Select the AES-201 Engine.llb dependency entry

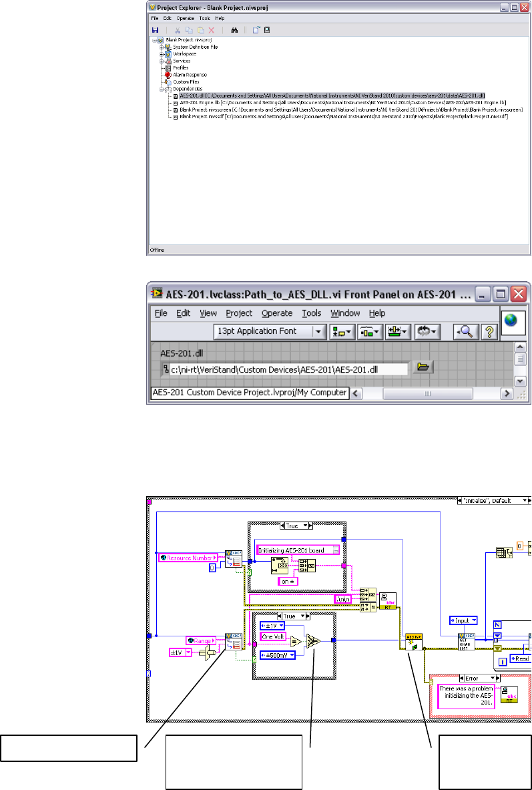[x=342, y=102]
